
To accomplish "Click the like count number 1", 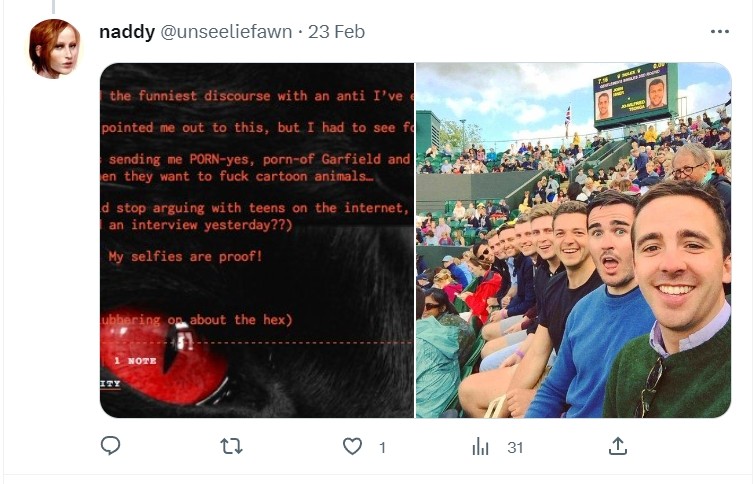I will click(382, 448).
